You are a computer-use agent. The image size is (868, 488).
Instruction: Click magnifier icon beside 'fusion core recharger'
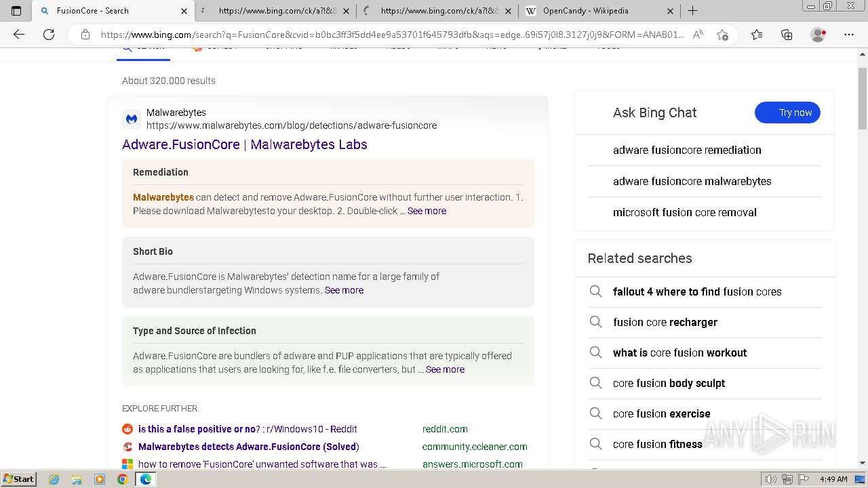point(595,322)
